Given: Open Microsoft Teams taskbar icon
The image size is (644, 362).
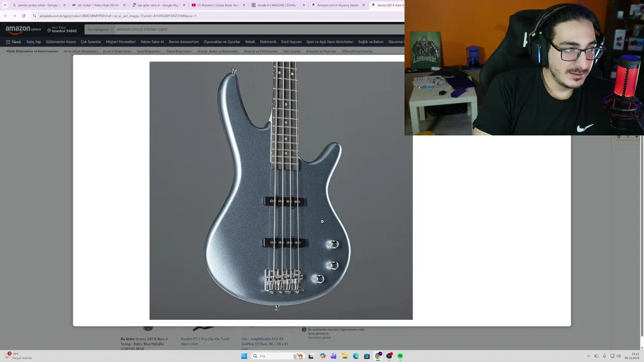Looking at the screenshot, I should pyautogui.click(x=334, y=356).
